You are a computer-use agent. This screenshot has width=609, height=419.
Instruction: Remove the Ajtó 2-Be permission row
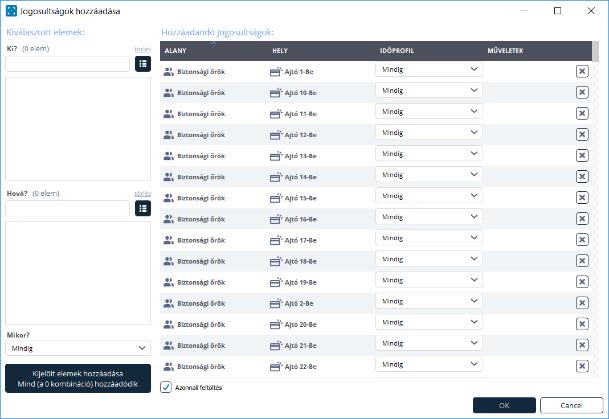(582, 303)
